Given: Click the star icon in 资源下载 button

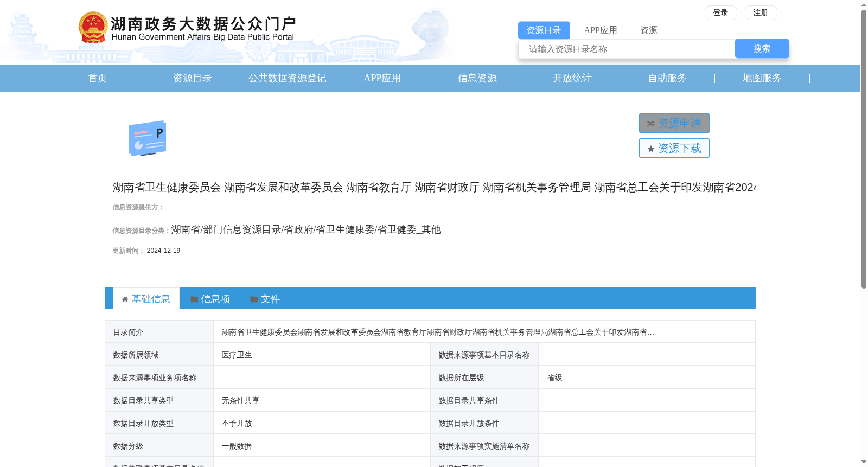Looking at the screenshot, I should click(650, 149).
